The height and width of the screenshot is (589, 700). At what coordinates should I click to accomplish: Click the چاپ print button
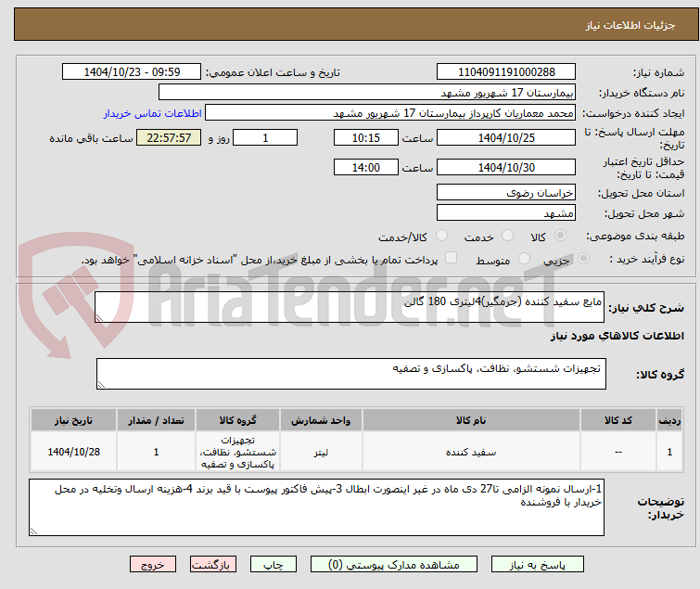(274, 565)
